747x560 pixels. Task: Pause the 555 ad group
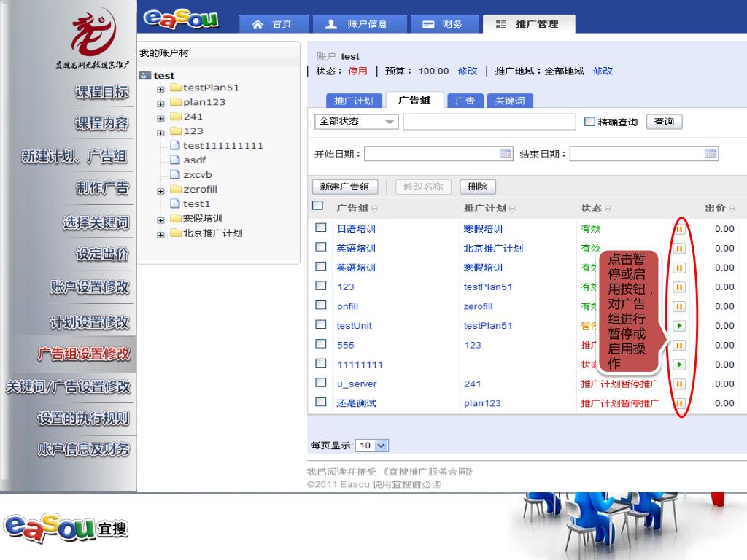pos(679,345)
